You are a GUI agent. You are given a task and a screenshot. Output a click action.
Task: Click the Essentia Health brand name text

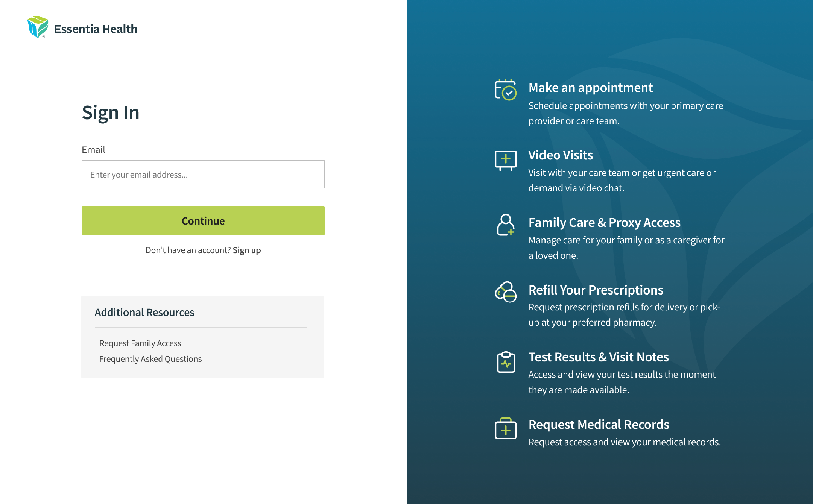tap(96, 29)
